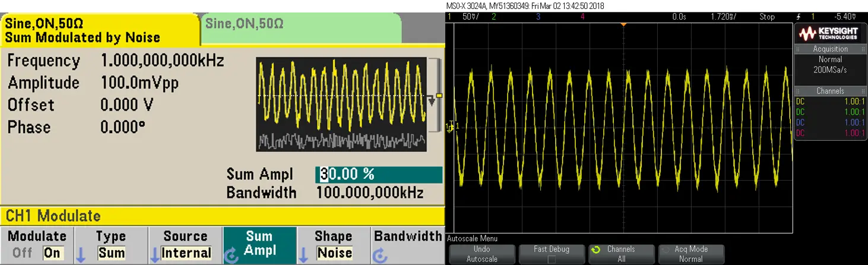Image resolution: width=868 pixels, height=265 pixels.
Task: Click the down arrow icon on Type softkey
Action: pos(81,254)
